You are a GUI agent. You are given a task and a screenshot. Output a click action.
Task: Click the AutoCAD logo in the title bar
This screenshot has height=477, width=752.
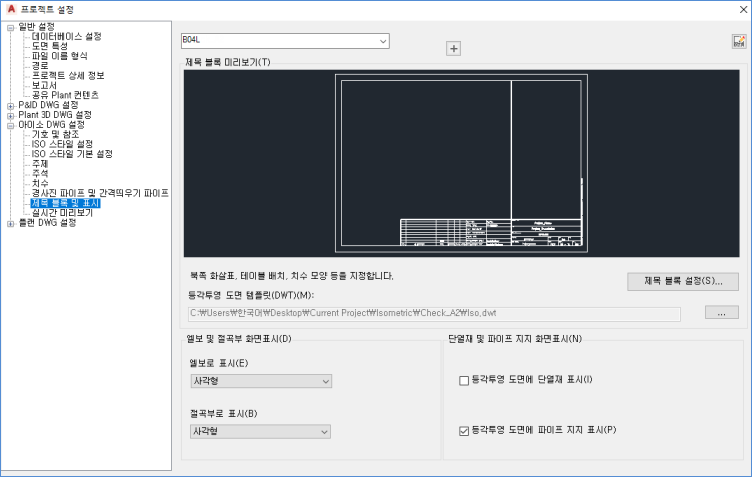coord(11,9)
